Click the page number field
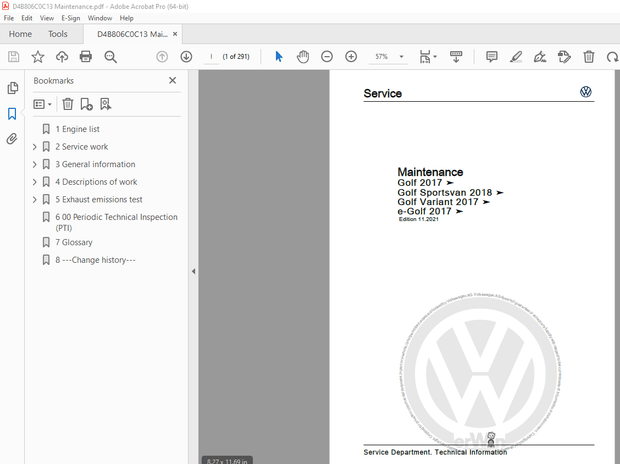 [x=212, y=57]
